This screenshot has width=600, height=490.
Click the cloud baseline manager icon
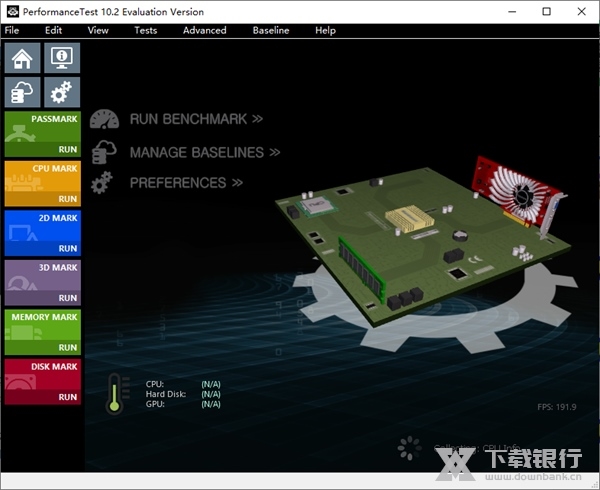(x=24, y=93)
